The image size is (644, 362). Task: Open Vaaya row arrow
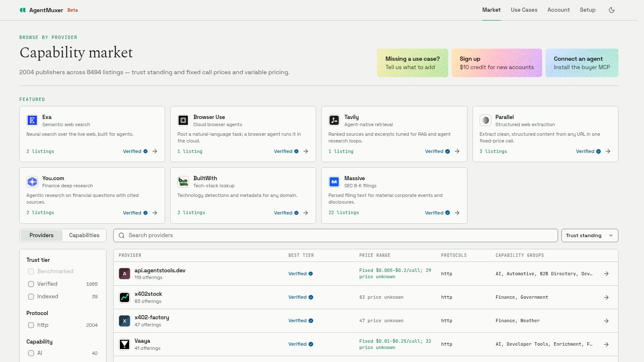click(606, 344)
